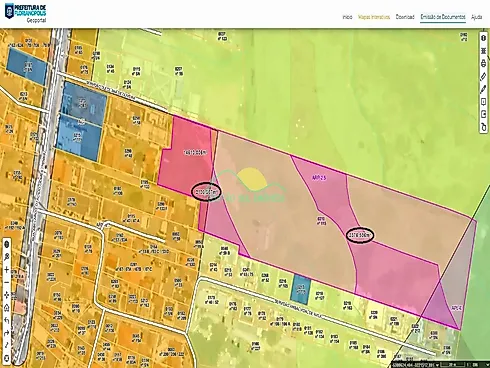The image size is (490, 368).
Task: Click the search magnifier in the left toolbar
Action: coord(7,257)
